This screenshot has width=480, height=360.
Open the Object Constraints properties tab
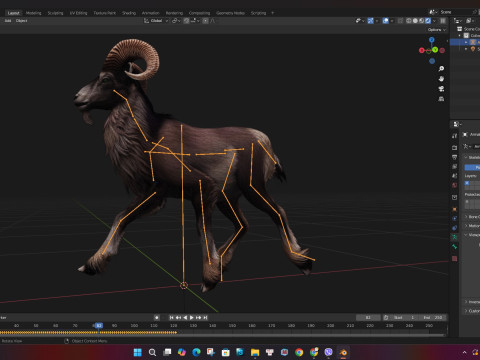coord(455,228)
